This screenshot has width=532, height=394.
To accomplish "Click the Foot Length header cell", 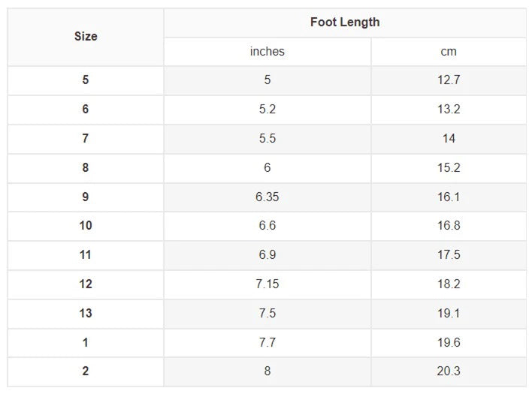I will (x=345, y=23).
